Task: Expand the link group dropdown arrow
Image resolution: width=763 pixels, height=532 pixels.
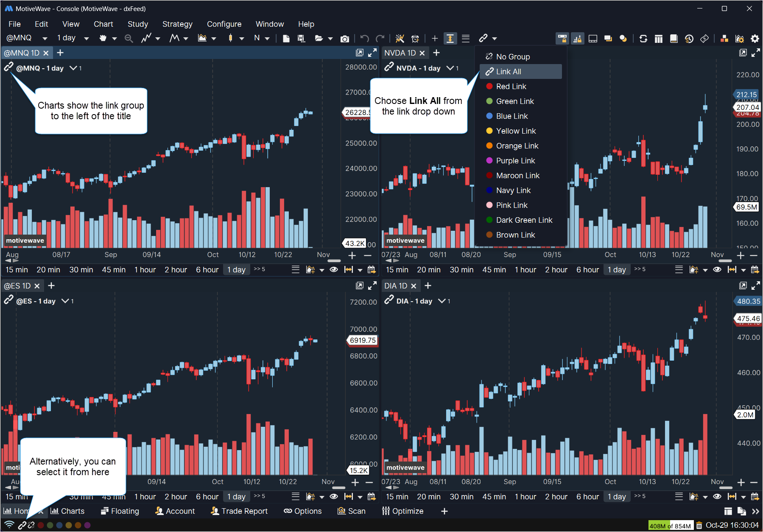Action: click(495, 39)
